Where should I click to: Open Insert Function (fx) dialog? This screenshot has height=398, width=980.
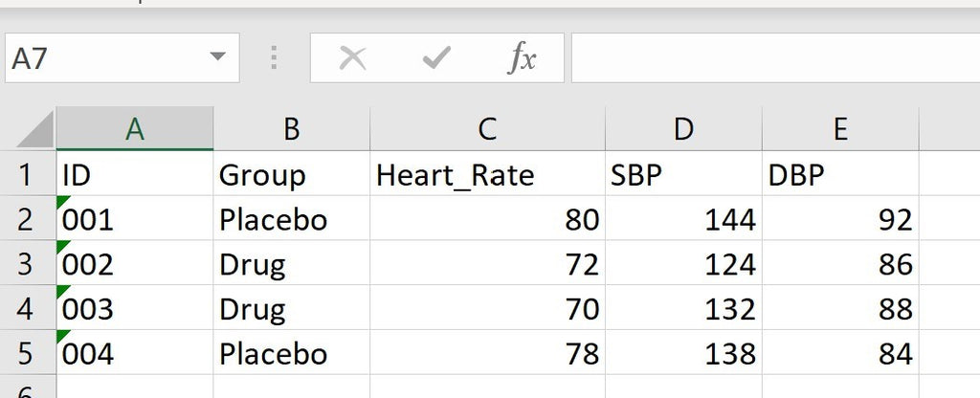tap(522, 59)
